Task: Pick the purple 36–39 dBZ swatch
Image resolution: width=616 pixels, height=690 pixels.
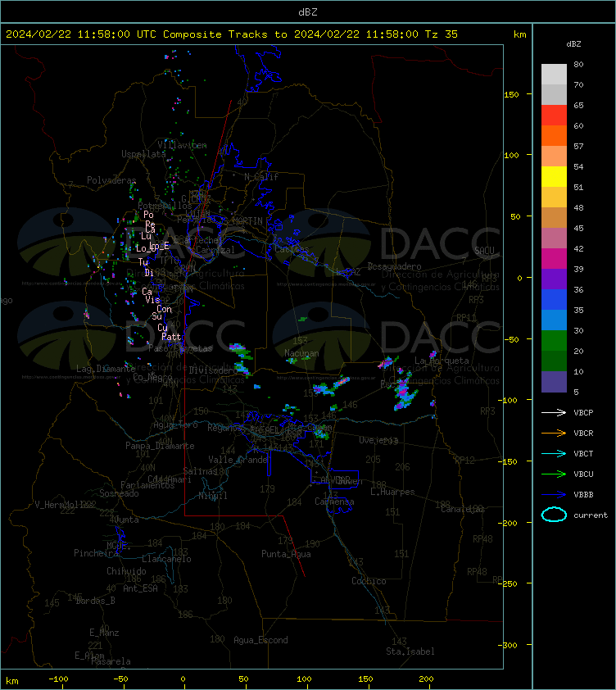Action: coord(554,279)
